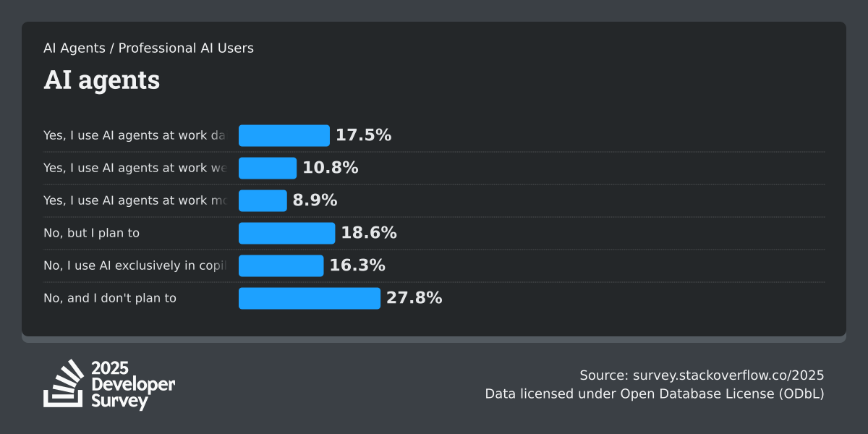
Task: Click the longest bar, "No, and I don't plan to"
Action: click(310, 298)
